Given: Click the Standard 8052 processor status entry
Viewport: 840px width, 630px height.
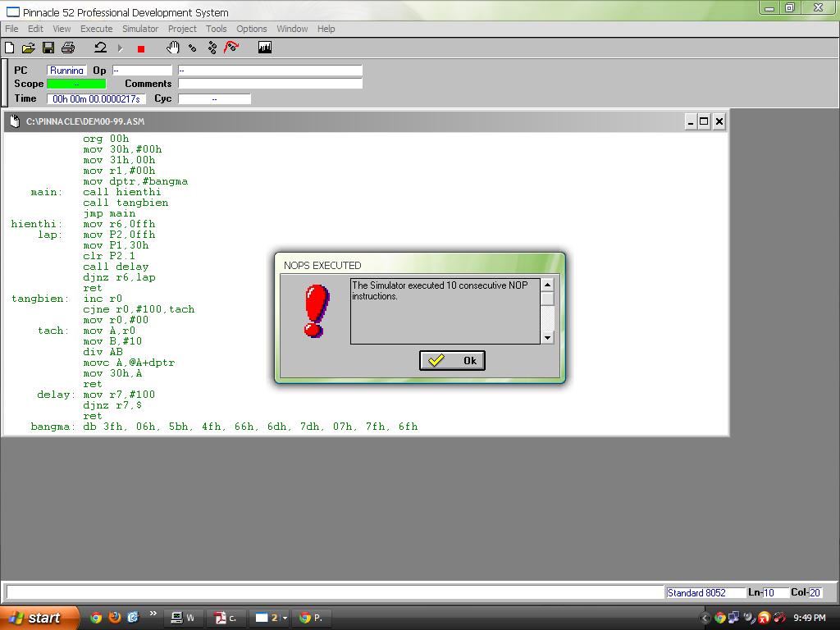Looking at the screenshot, I should [705, 592].
